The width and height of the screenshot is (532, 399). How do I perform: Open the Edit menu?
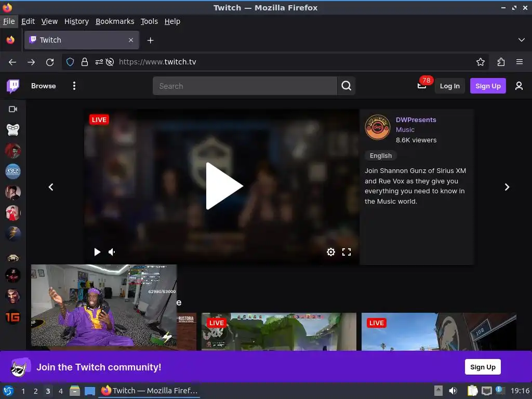point(28,21)
